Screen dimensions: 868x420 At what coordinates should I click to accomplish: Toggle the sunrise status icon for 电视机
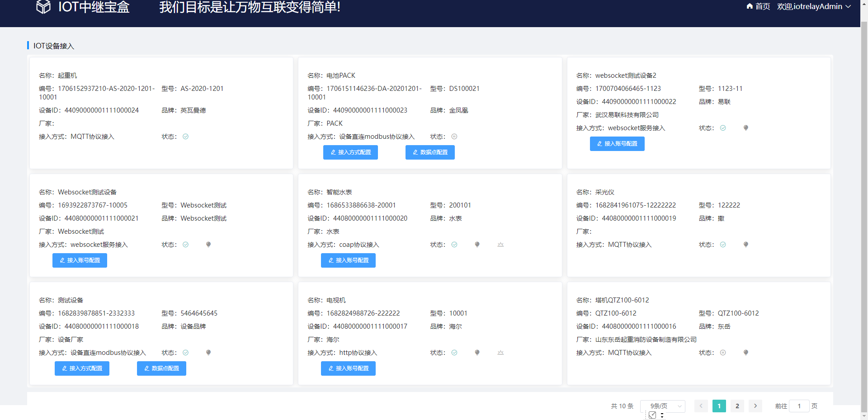point(500,352)
